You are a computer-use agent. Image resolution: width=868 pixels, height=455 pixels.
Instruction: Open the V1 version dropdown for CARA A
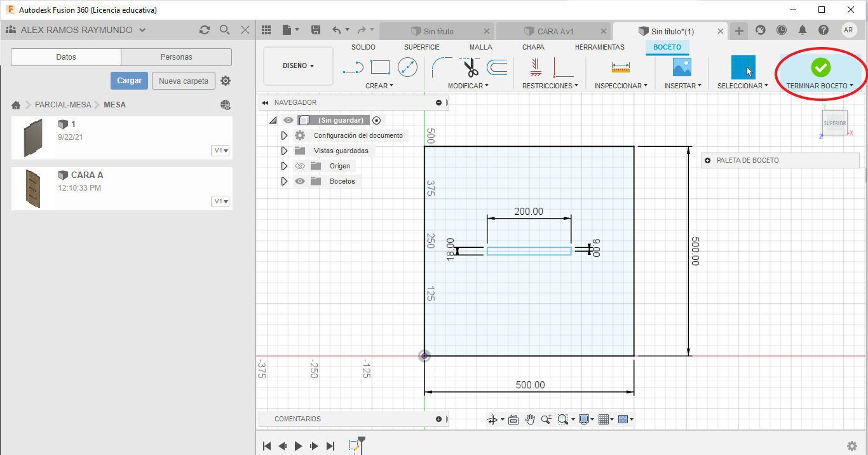coord(221,201)
